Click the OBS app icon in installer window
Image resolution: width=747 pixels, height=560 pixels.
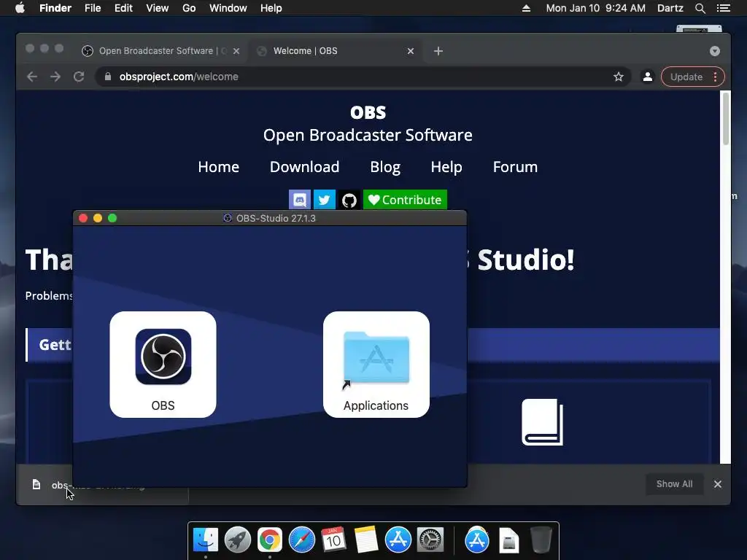(163, 357)
